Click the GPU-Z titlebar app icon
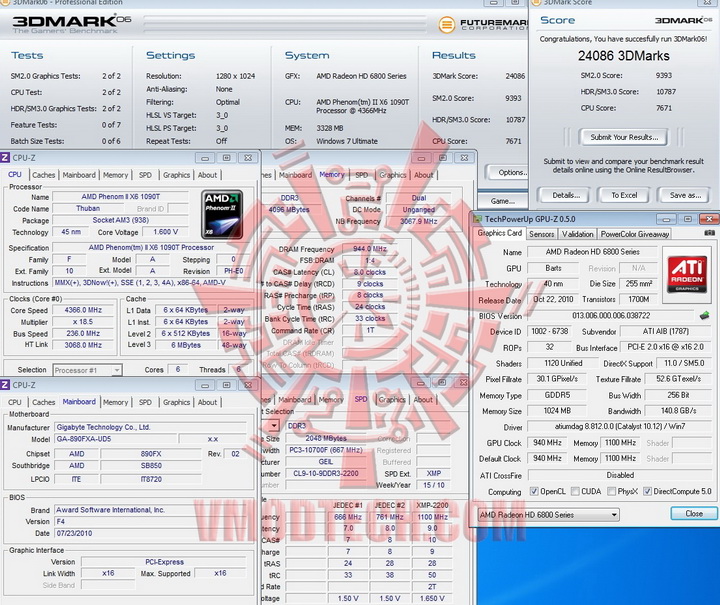 point(478,219)
